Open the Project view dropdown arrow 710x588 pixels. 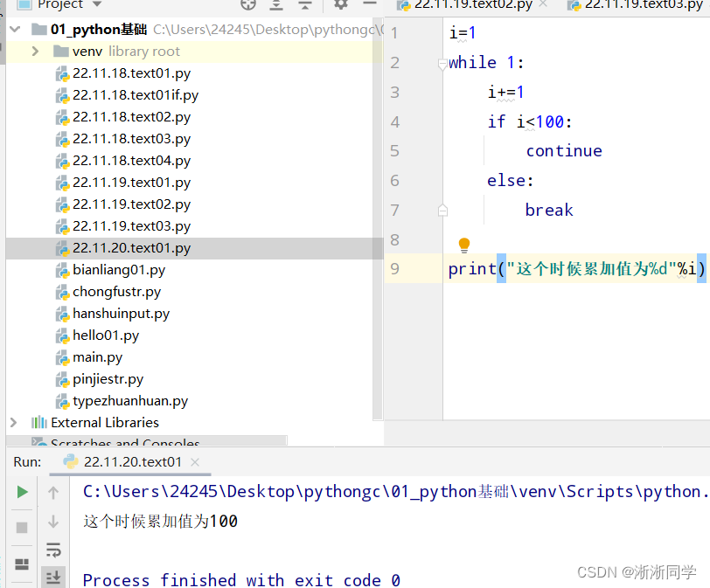click(97, 4)
